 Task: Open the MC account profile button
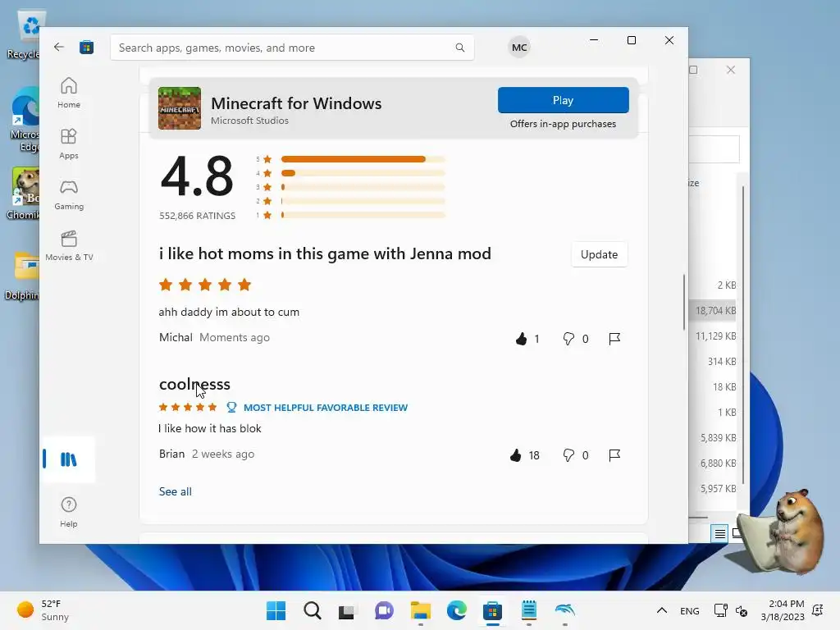[x=518, y=47]
